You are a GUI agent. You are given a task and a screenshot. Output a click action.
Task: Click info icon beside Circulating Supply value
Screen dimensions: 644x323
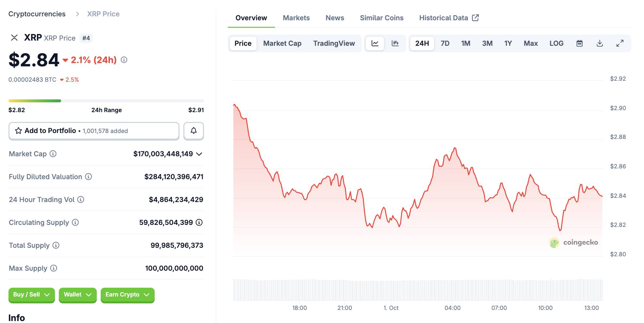coord(199,222)
